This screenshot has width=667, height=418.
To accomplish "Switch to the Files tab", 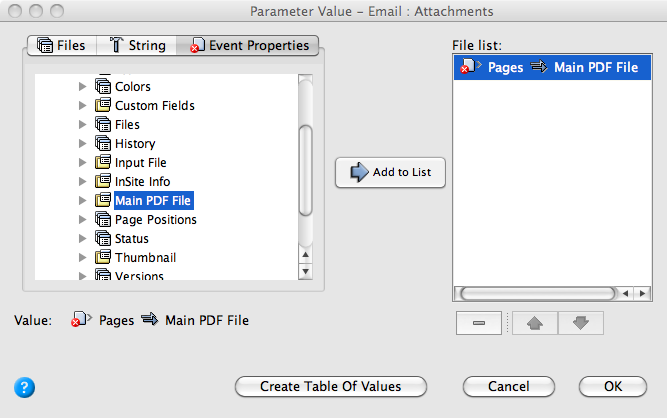I will point(62,45).
